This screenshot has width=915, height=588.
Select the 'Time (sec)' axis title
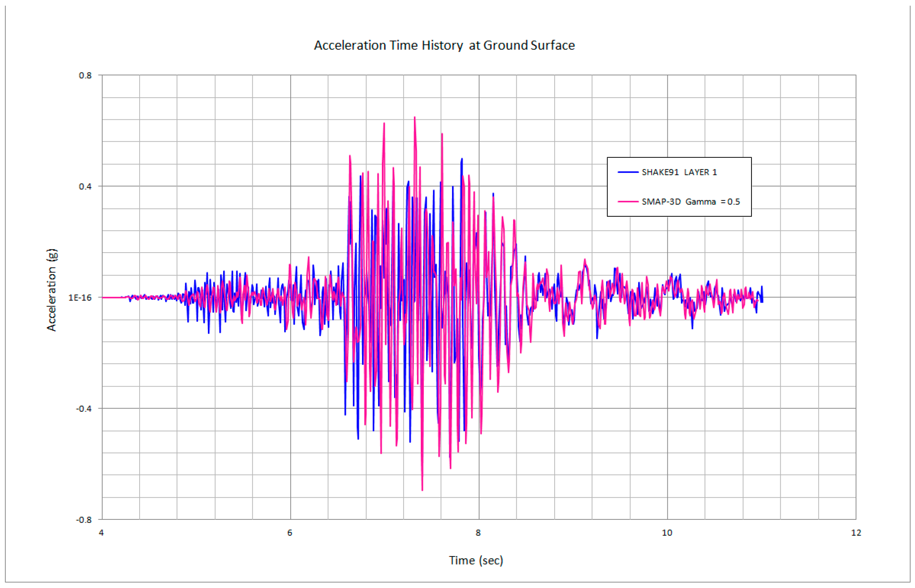[x=476, y=560]
